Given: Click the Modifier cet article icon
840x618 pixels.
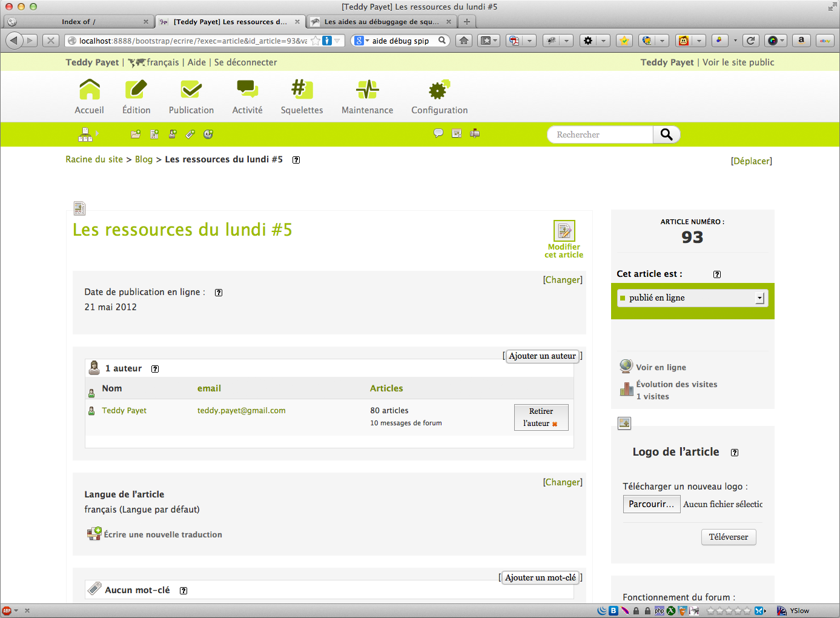Looking at the screenshot, I should 564,231.
